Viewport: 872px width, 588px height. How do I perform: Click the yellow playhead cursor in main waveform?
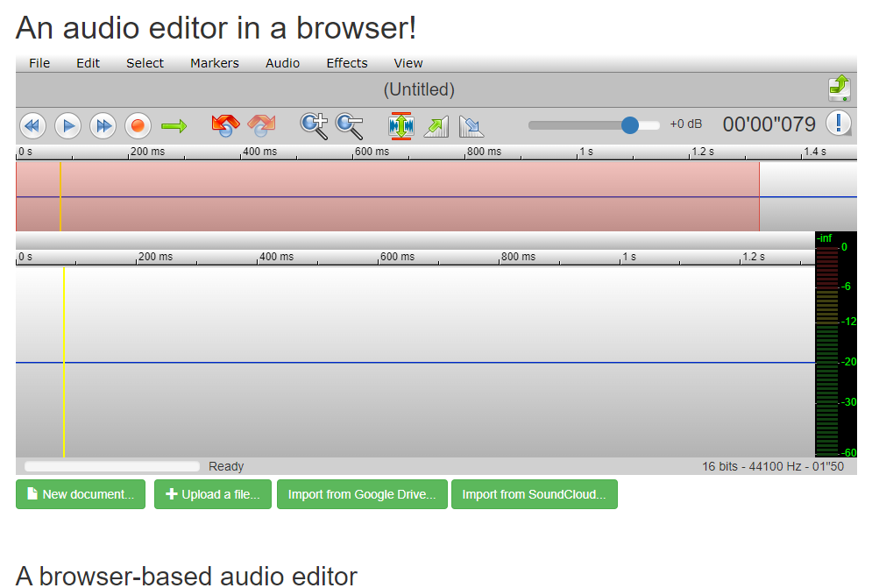[64, 362]
